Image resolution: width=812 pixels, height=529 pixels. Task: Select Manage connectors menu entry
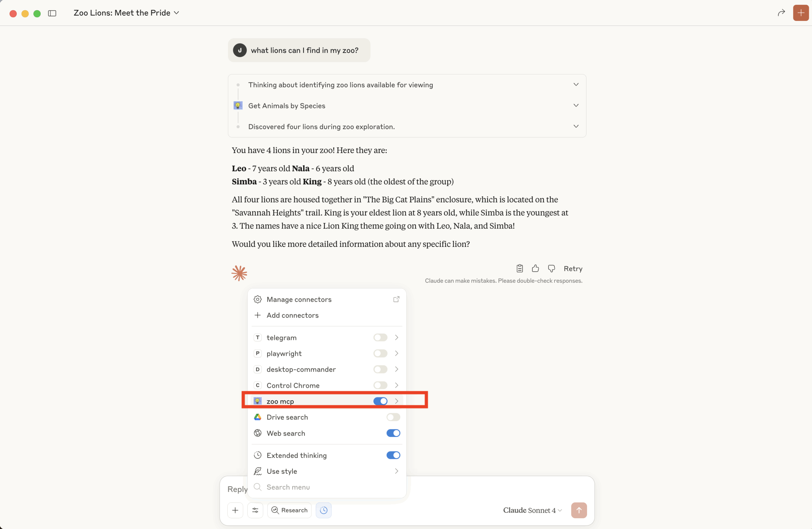click(327, 299)
